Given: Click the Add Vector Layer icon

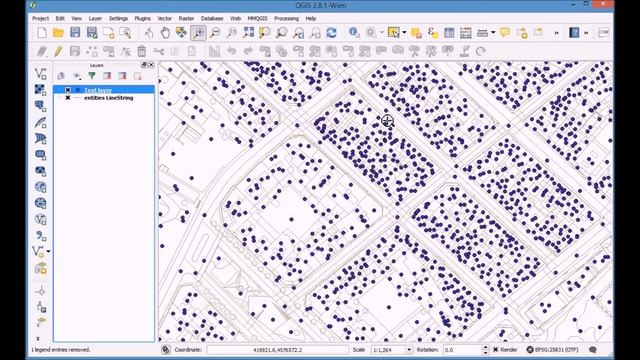Looking at the screenshot, I should 40,73.
